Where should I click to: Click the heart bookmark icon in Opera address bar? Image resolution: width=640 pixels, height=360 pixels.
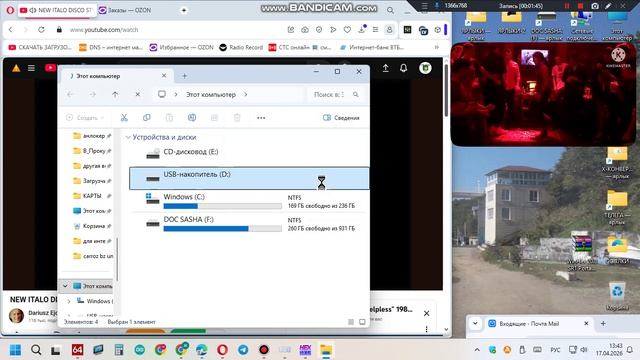[x=347, y=30]
